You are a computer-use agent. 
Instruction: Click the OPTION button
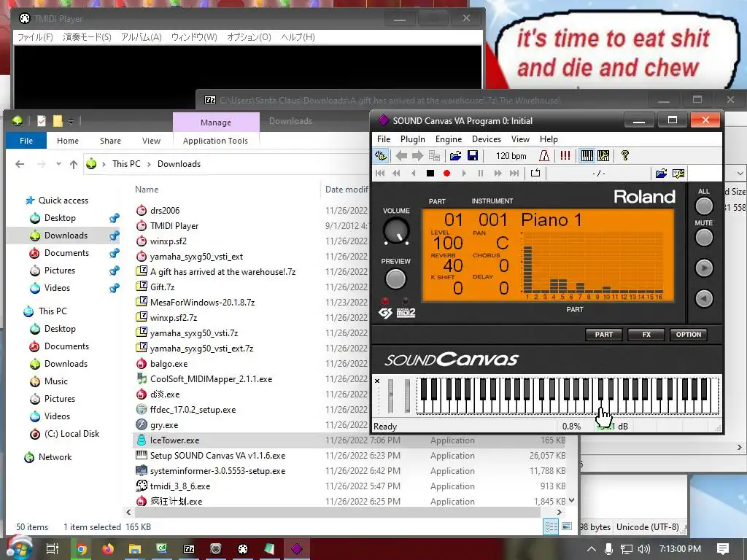(689, 334)
